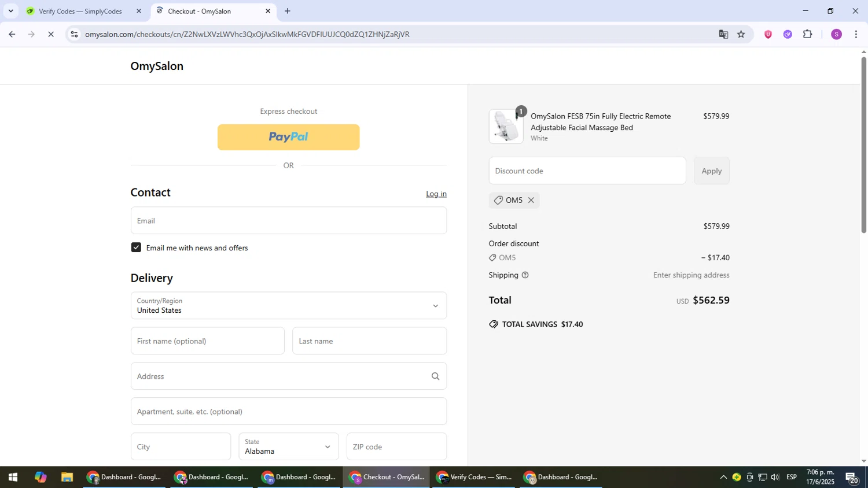The image size is (868, 488).
Task: Click the Apartment, suite, etc. field
Action: (x=288, y=411)
